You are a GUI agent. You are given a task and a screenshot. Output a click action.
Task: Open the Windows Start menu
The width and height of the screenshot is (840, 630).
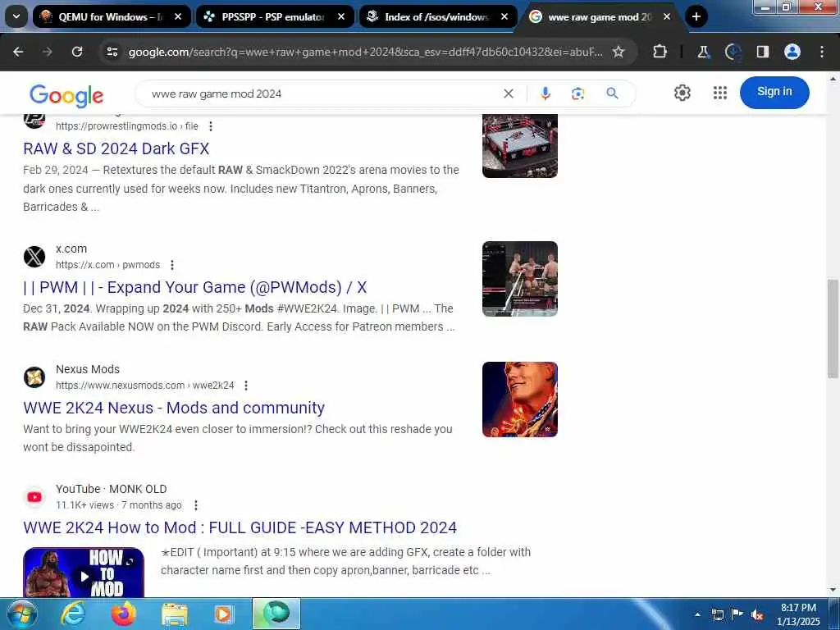[x=21, y=614]
